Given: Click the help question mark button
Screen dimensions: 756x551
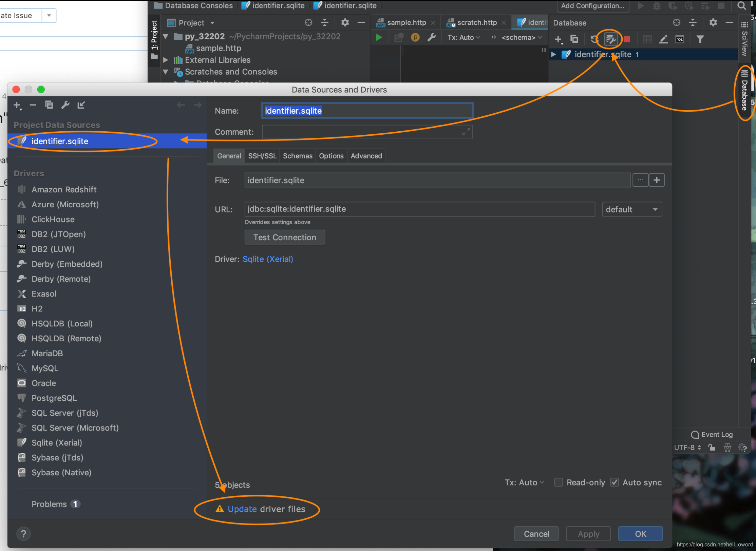Looking at the screenshot, I should click(23, 534).
